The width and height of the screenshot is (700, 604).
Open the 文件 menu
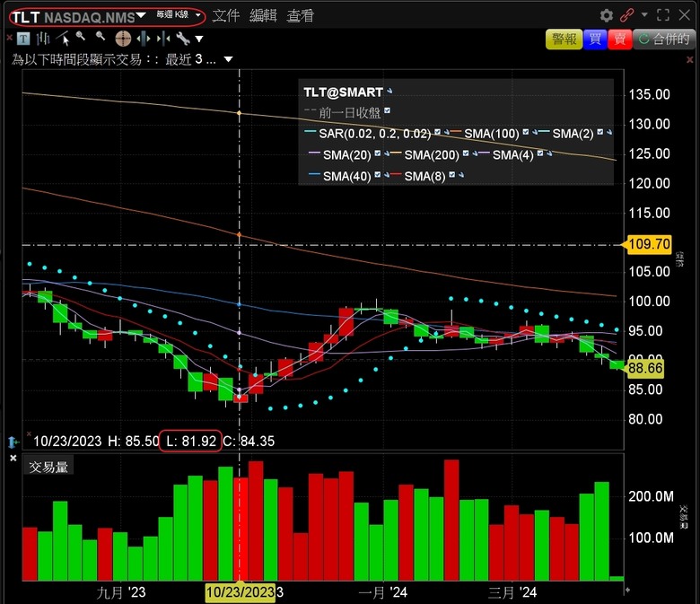click(226, 16)
